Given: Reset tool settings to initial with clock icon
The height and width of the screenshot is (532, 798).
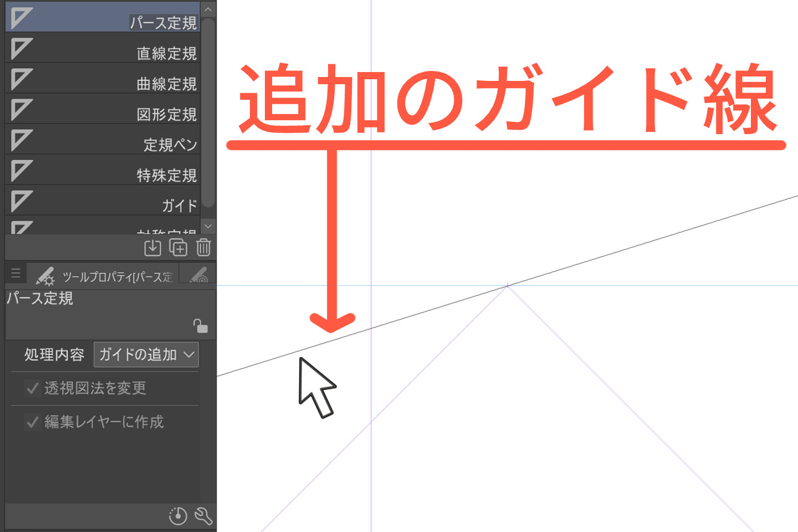Looking at the screenshot, I should click(178, 516).
